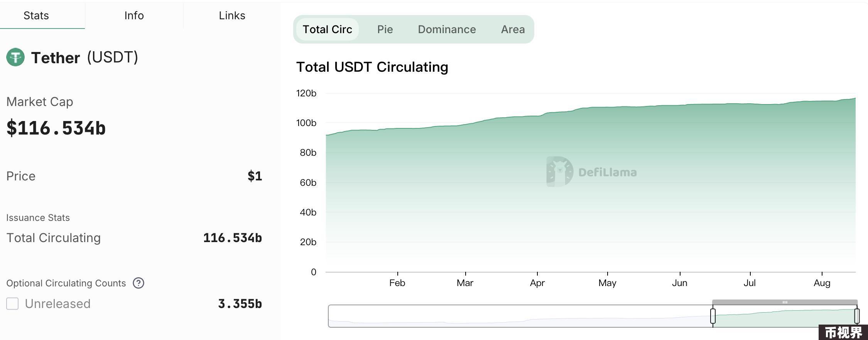Viewport: 868px width, 340px height.
Task: Click the 20b y-axis label
Action: (x=308, y=242)
